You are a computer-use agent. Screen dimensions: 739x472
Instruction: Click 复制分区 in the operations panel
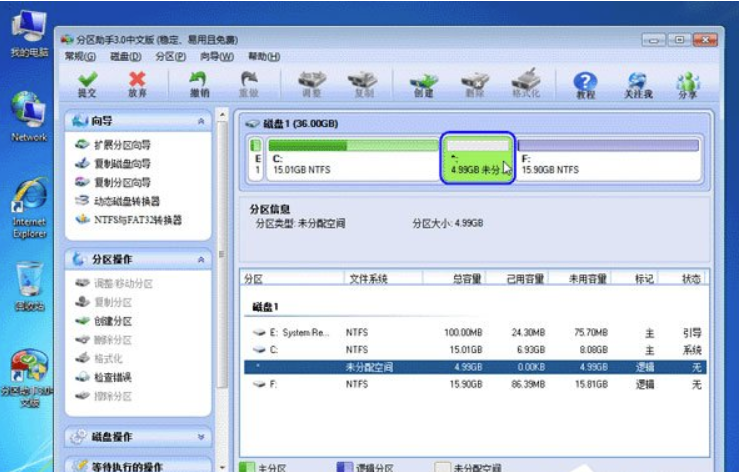click(x=104, y=302)
